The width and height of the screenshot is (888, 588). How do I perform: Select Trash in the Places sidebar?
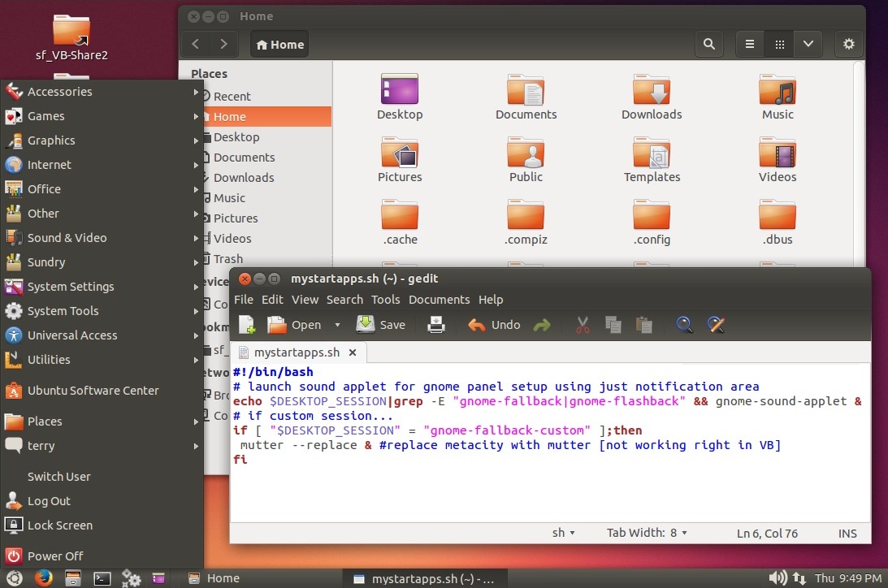(267, 258)
